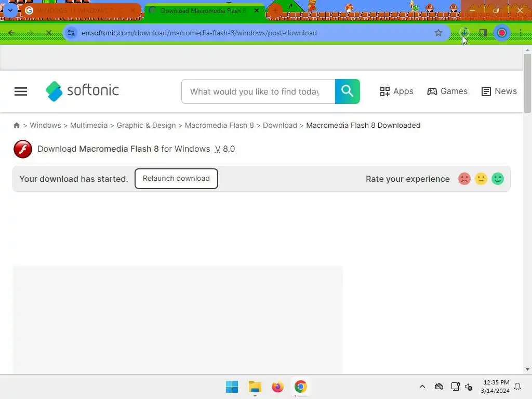
Task: Rate experience with red sad face
Action: coord(464,179)
